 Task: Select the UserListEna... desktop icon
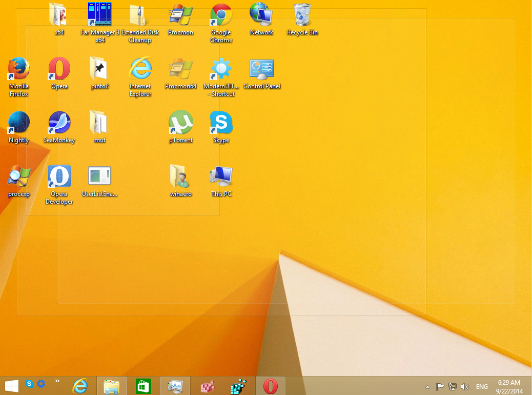pyautogui.click(x=100, y=181)
